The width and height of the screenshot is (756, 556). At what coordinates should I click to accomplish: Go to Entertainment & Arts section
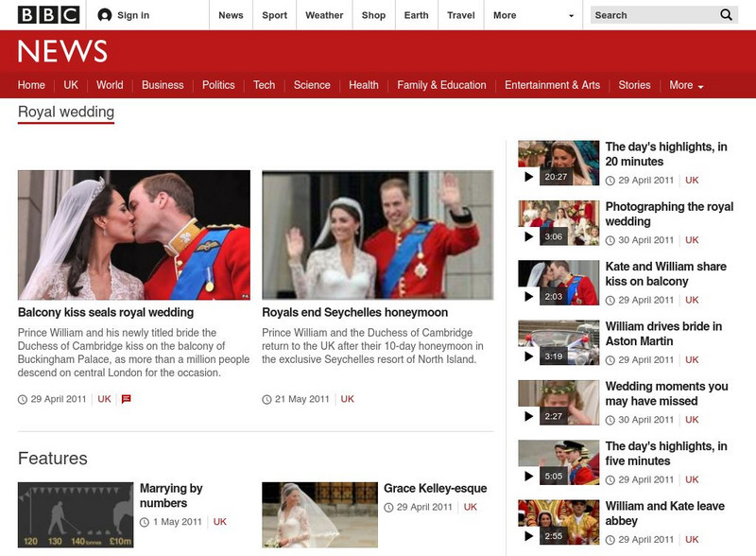pos(552,85)
